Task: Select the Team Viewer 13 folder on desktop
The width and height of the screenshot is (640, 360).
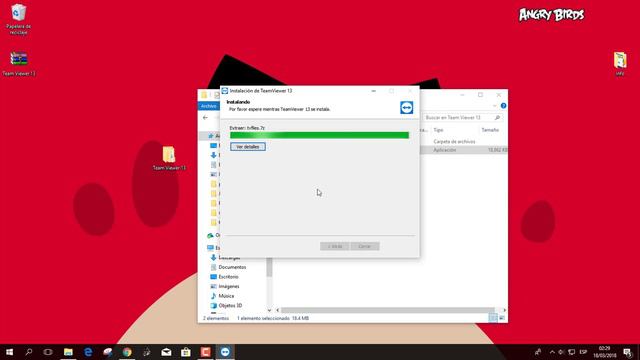Action: pyautogui.click(x=169, y=158)
